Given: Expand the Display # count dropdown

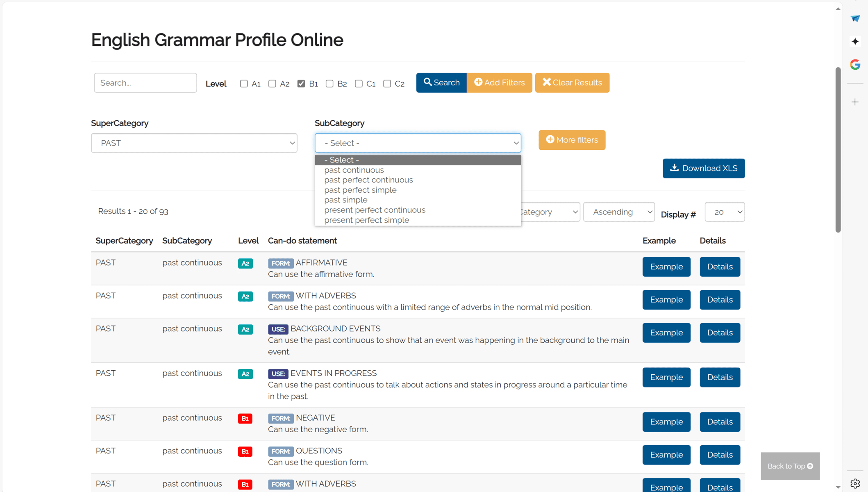Looking at the screenshot, I should 724,212.
